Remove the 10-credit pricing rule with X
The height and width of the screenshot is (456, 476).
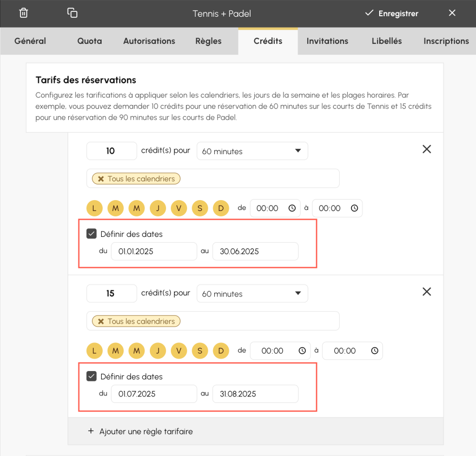click(x=427, y=149)
